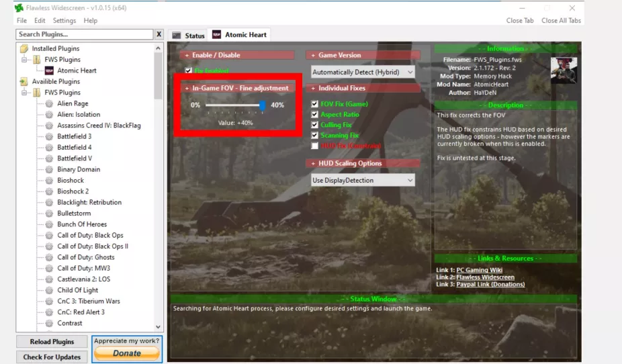Screen dimensions: 622x364
Task: Click the Bulletstorm plugin icon
Action: click(49, 214)
